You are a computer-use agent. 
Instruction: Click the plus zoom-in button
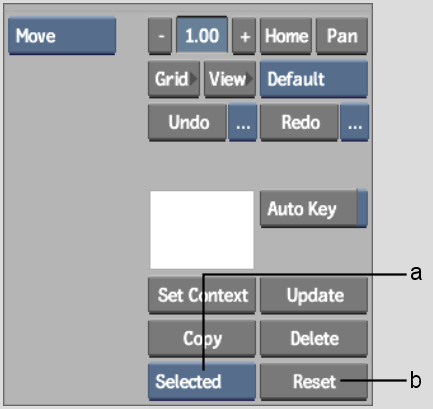[244, 36]
